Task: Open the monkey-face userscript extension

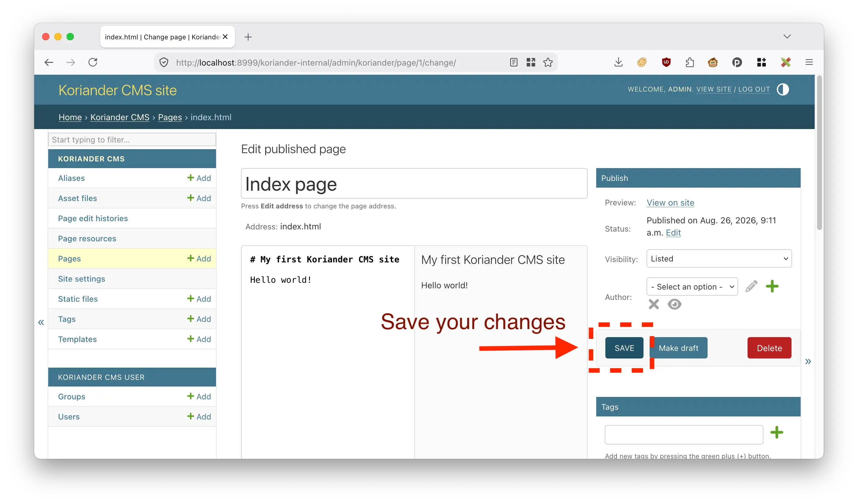Action: (713, 62)
